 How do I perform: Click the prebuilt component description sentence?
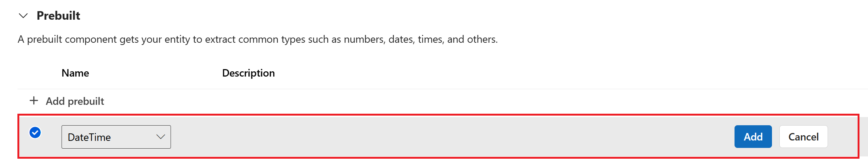click(x=258, y=39)
